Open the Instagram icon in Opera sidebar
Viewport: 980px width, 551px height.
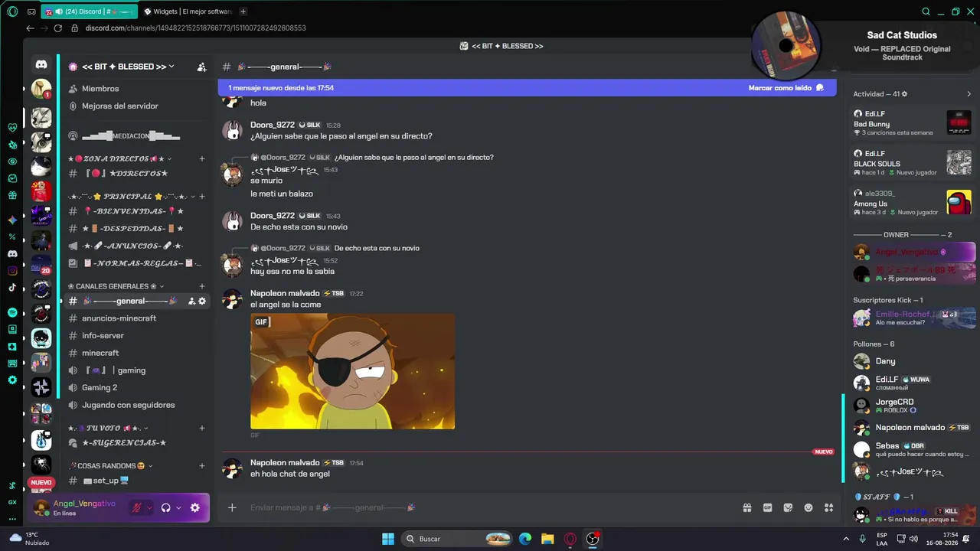[12, 271]
